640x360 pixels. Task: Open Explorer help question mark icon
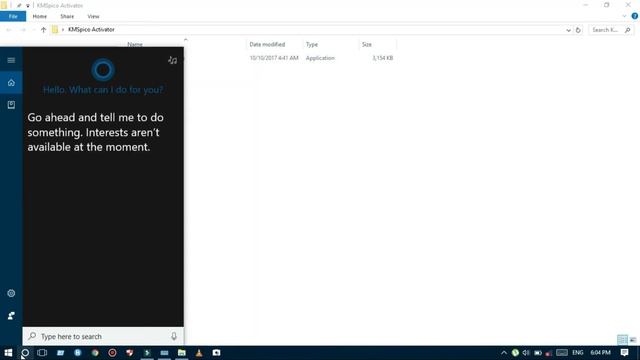[635, 16]
